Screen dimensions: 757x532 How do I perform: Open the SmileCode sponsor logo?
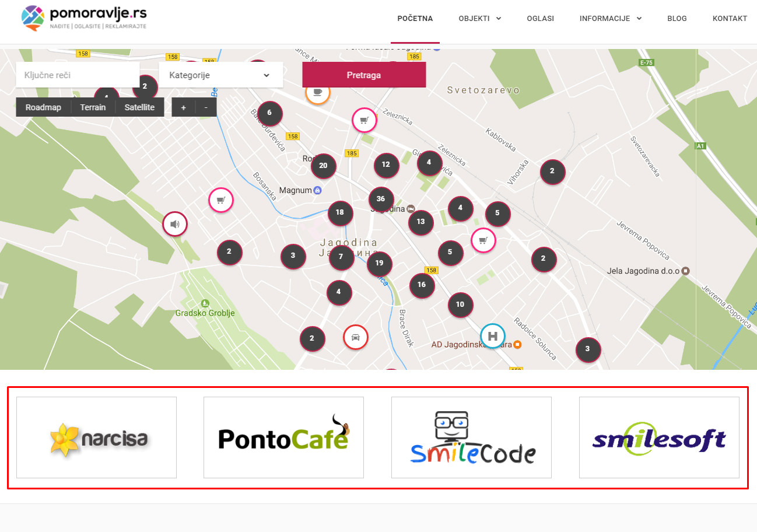pyautogui.click(x=471, y=437)
